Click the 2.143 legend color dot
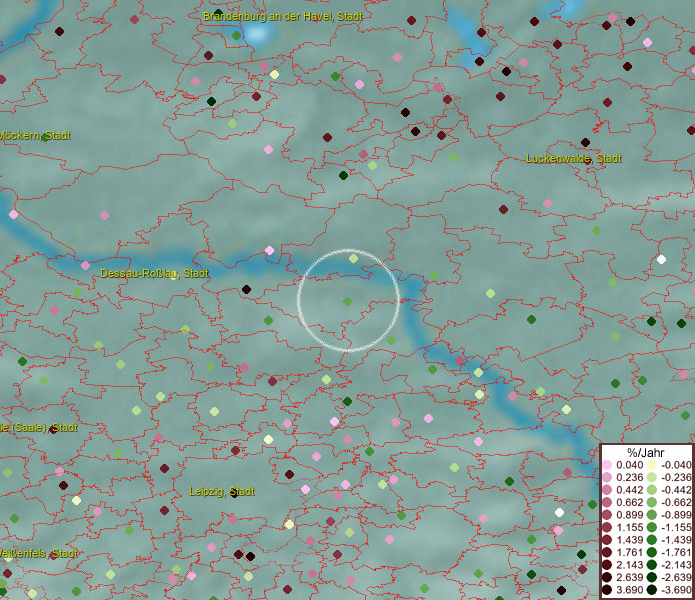 coord(607,565)
